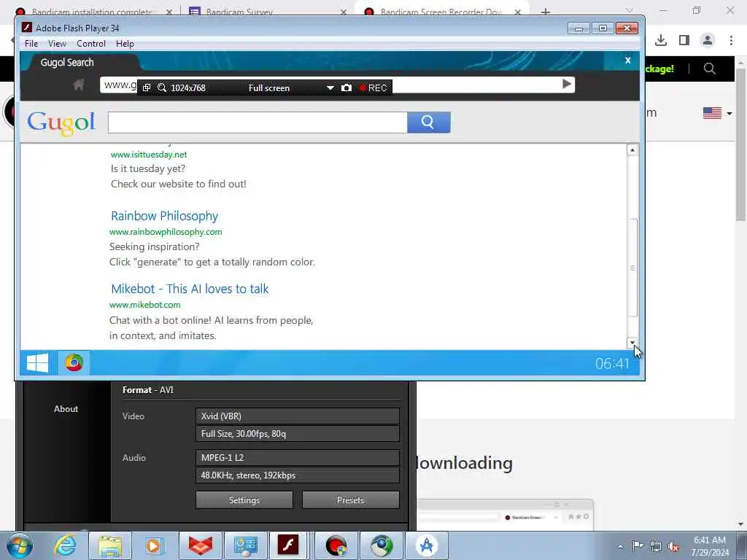This screenshot has width=747, height=560.
Task: Switch to the Bandicam Survey Chrome tab
Action: tap(267, 12)
